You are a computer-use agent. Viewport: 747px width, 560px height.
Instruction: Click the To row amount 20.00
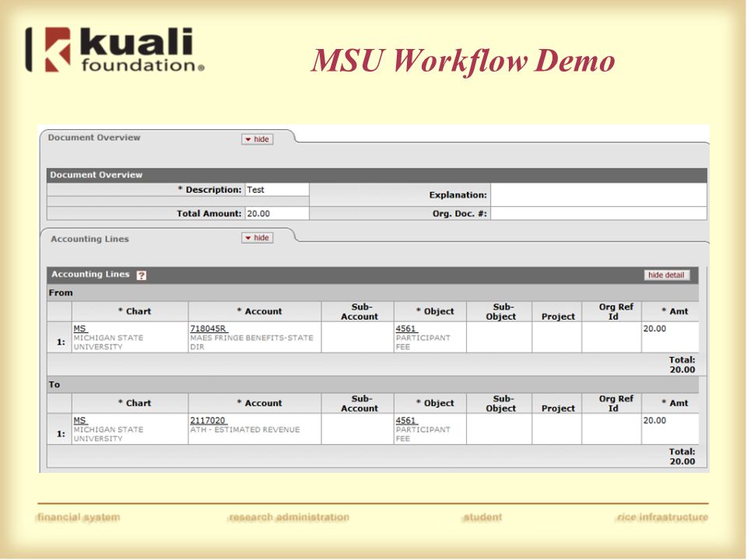[654, 421]
